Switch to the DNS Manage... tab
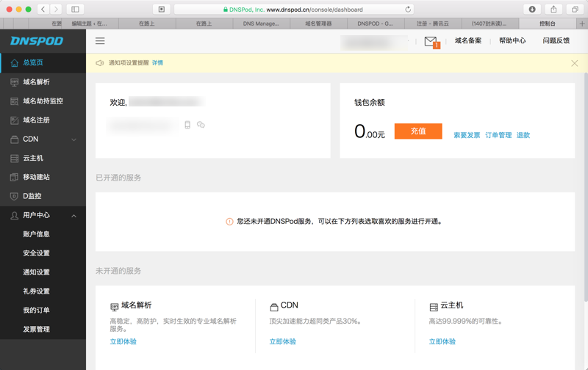The image size is (588, 370). [261, 23]
